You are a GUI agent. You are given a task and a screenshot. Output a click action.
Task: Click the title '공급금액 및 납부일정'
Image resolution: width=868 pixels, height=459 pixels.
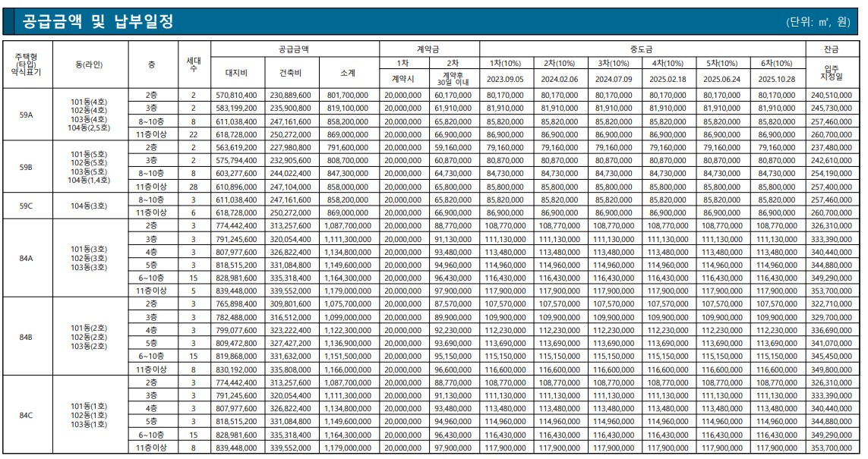(98, 21)
